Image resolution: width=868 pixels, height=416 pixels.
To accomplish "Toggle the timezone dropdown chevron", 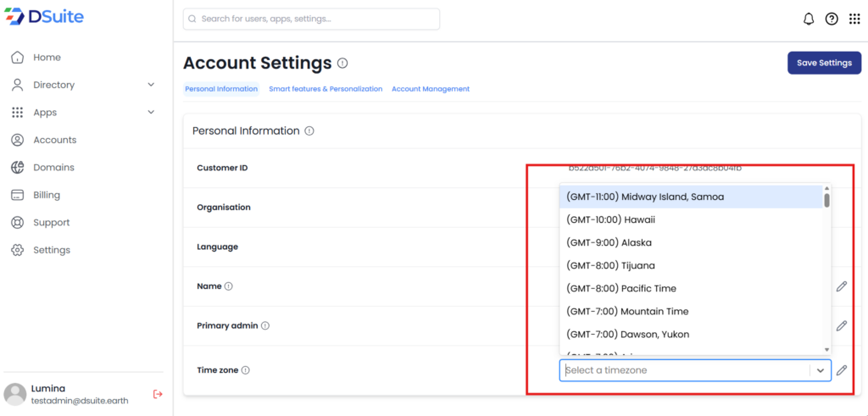I will coord(820,370).
